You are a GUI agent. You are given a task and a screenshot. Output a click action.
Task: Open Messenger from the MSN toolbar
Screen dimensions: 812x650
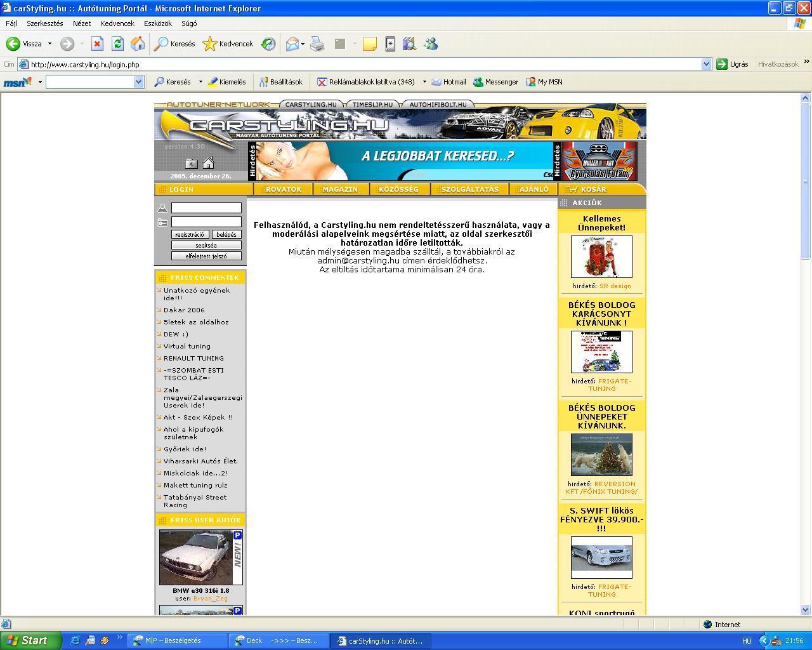click(495, 82)
